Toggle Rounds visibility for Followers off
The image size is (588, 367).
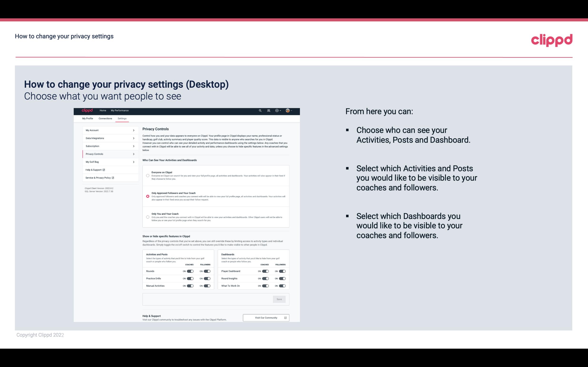click(207, 271)
